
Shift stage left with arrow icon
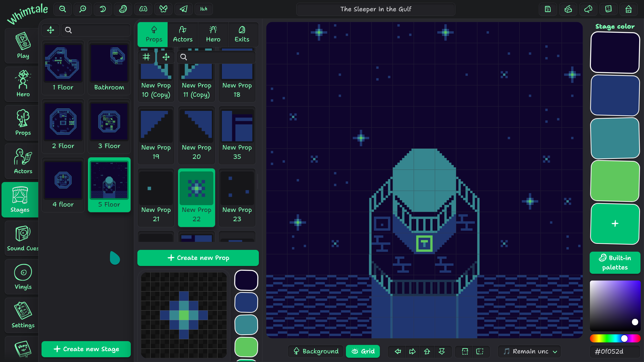398,351
